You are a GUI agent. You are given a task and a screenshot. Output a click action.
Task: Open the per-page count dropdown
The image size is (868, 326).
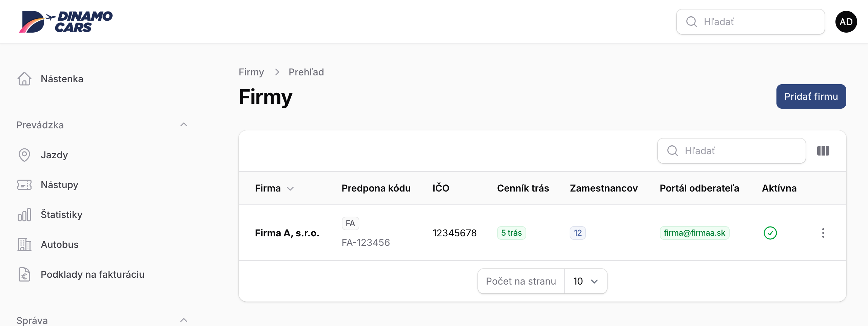(586, 281)
